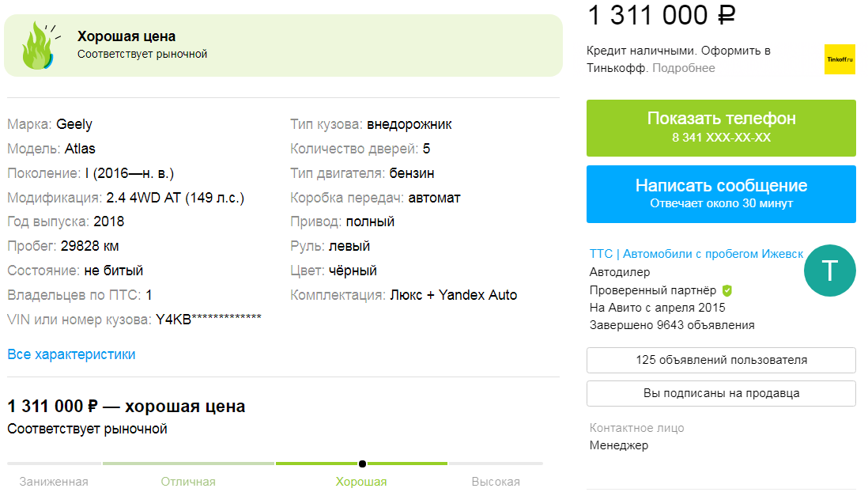Click the year of manufacture 2018
The height and width of the screenshot is (492, 868).
tap(109, 221)
